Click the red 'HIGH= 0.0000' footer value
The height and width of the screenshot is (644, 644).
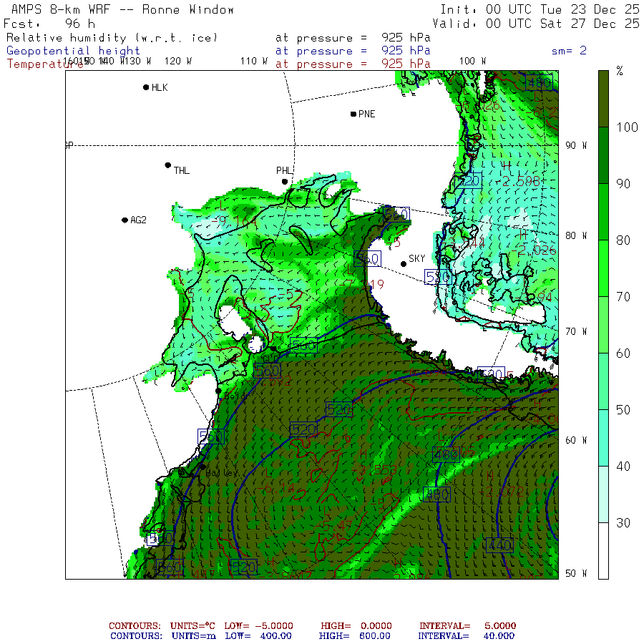coord(356,626)
